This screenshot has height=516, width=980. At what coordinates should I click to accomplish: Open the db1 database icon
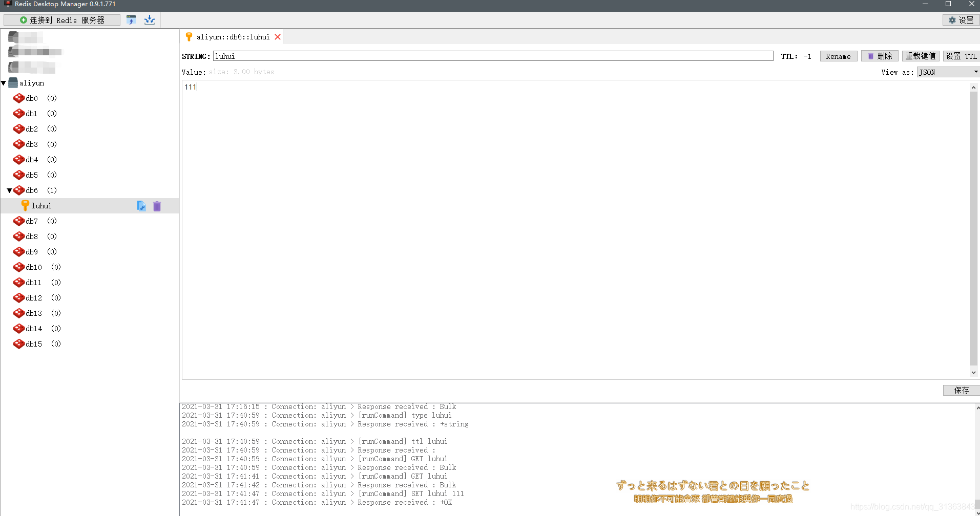[19, 114]
